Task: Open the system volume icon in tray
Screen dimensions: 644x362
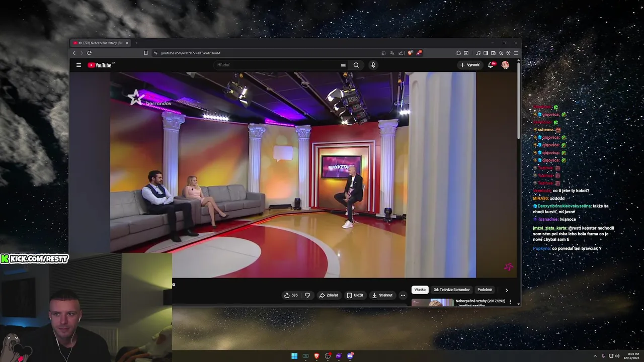Action: [x=617, y=356]
